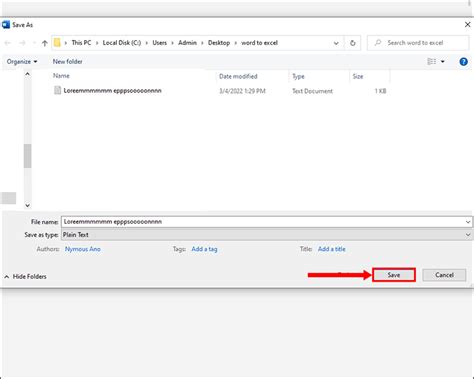
Task: Click the navigation pane scroll up arrow
Action: (x=28, y=74)
